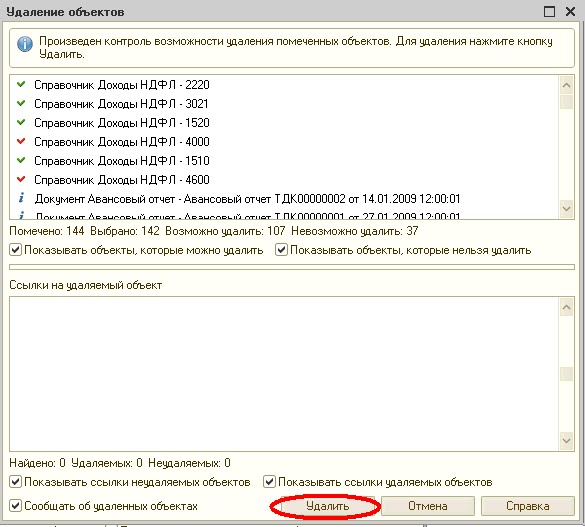The image size is (585, 527).
Task: Open help with the Справка button
Action: click(528, 506)
